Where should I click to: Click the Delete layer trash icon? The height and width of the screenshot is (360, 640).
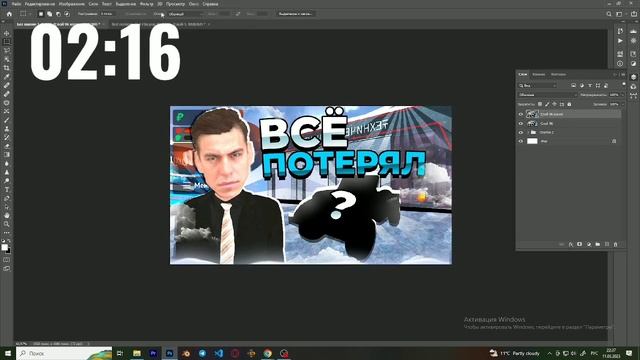point(616,244)
